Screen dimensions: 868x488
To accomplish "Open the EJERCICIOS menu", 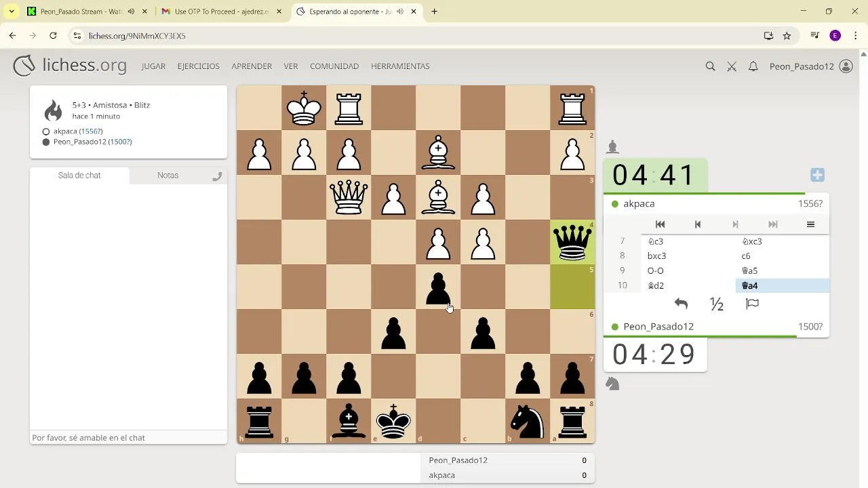I will point(199,66).
